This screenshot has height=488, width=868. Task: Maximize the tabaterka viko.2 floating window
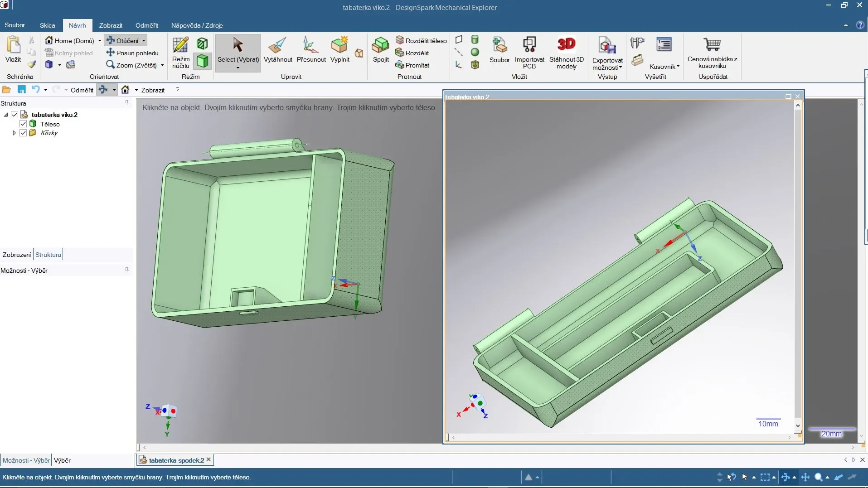788,97
